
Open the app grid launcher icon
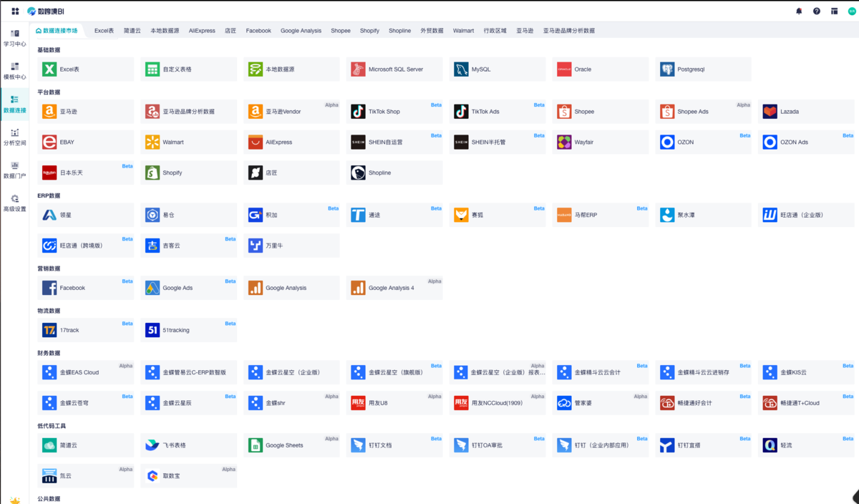tap(15, 11)
